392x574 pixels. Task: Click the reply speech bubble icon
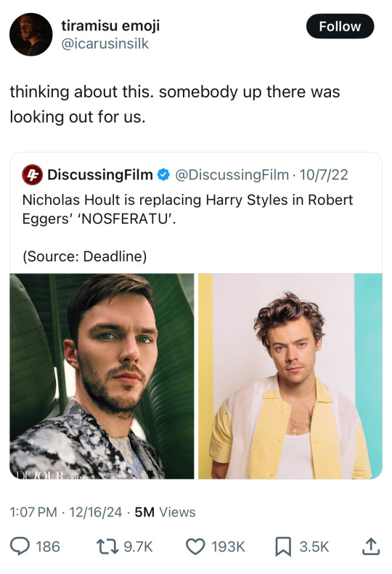[20, 546]
